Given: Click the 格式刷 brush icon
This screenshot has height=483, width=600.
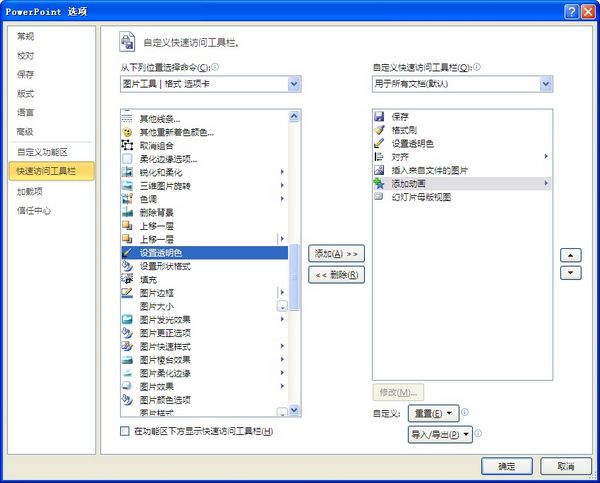Looking at the screenshot, I should pos(378,130).
